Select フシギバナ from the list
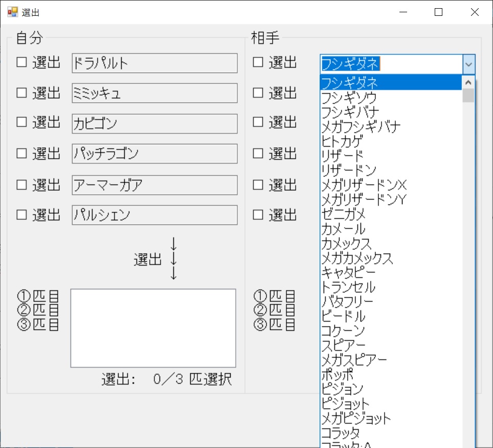This screenshot has height=448, width=493. coord(391,112)
